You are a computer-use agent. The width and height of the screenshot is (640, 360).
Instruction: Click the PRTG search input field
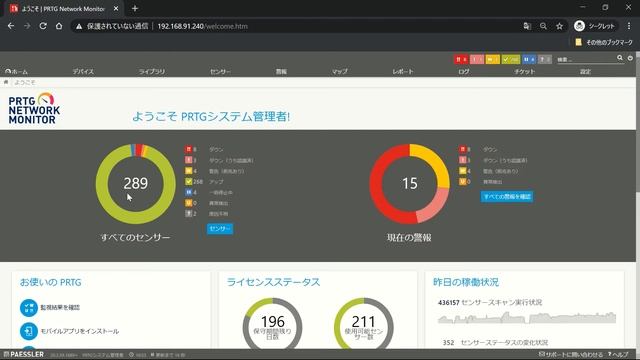pyautogui.click(x=586, y=60)
